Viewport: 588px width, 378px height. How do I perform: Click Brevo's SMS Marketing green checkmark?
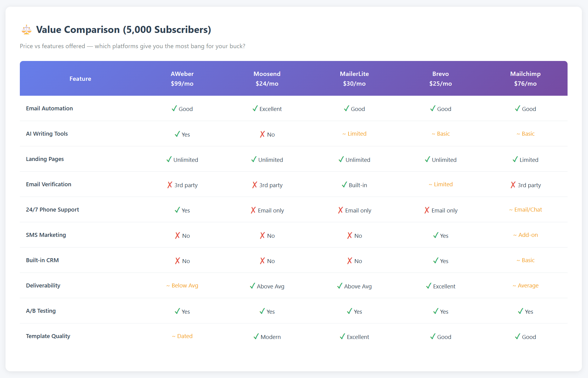[436, 235]
